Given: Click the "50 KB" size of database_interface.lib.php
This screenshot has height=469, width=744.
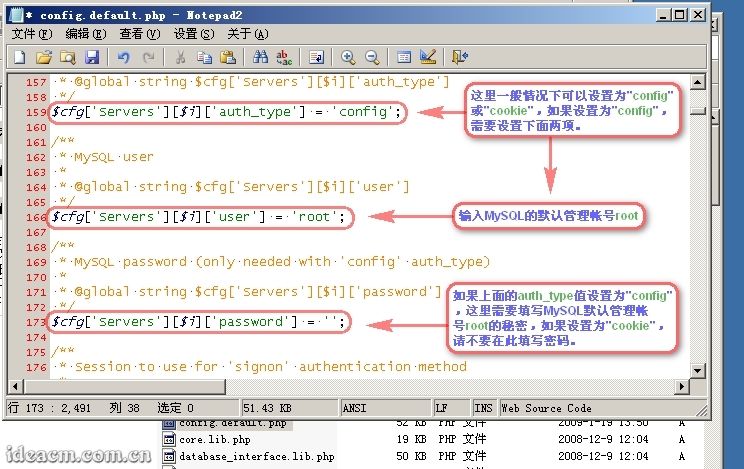Looking at the screenshot, I should click(x=411, y=456).
